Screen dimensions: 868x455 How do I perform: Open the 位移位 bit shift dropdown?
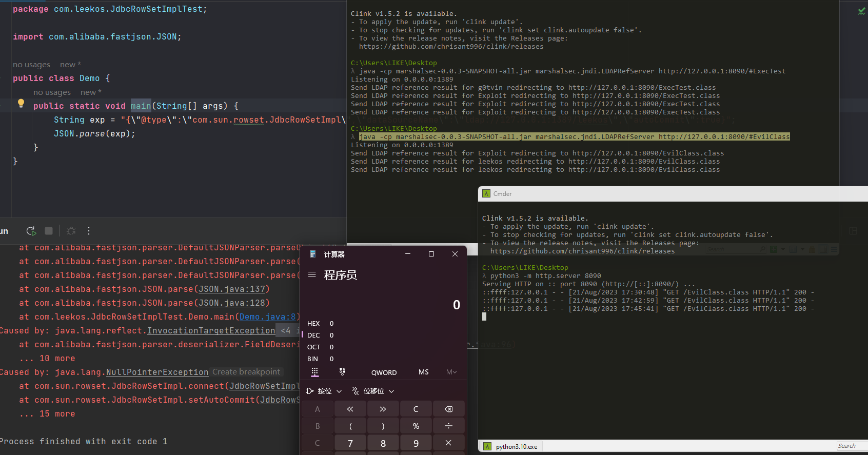coord(373,391)
